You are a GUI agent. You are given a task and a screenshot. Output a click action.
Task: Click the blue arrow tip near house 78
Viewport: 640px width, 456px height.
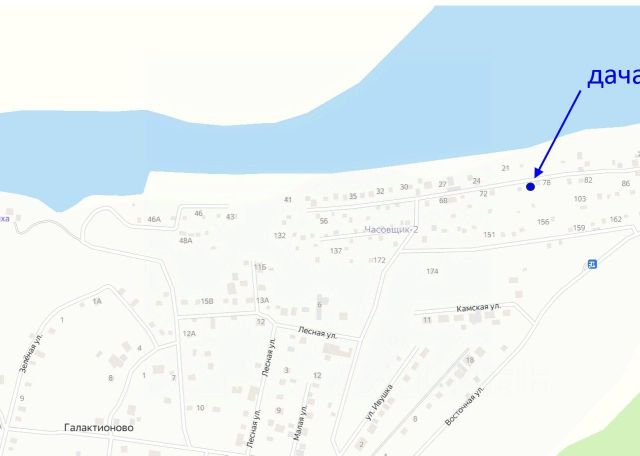pos(538,174)
